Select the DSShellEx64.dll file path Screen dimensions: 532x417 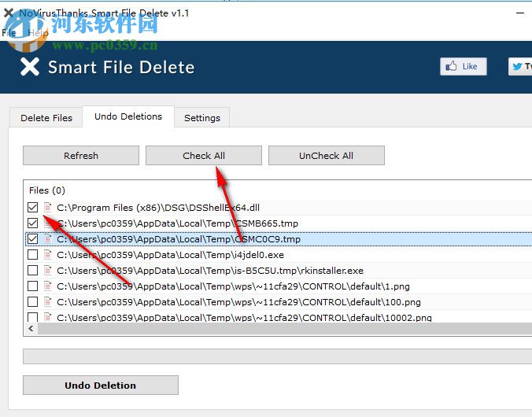click(158, 208)
